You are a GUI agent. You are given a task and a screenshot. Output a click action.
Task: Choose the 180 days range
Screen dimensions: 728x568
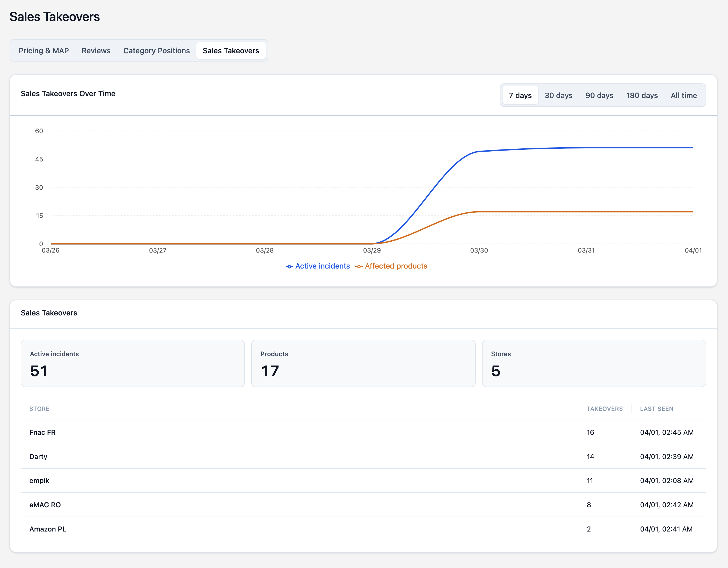642,95
